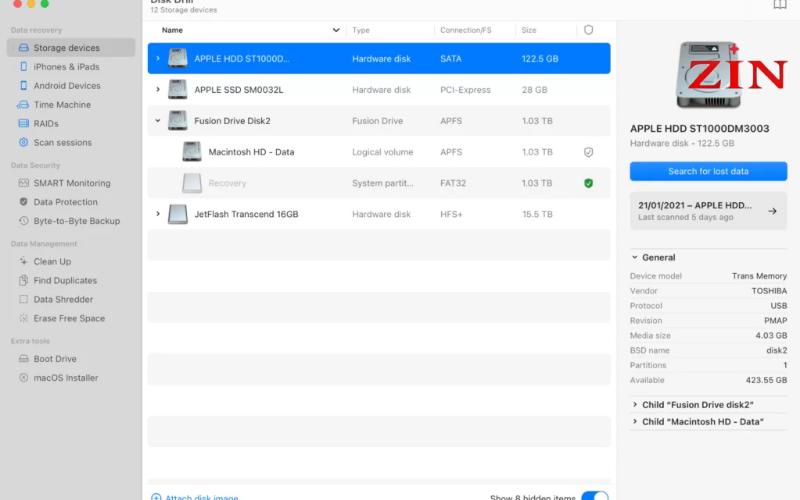Expand the JetFlash Transcend 16GB row
Image resolution: width=800 pixels, height=500 pixels.
tap(158, 214)
